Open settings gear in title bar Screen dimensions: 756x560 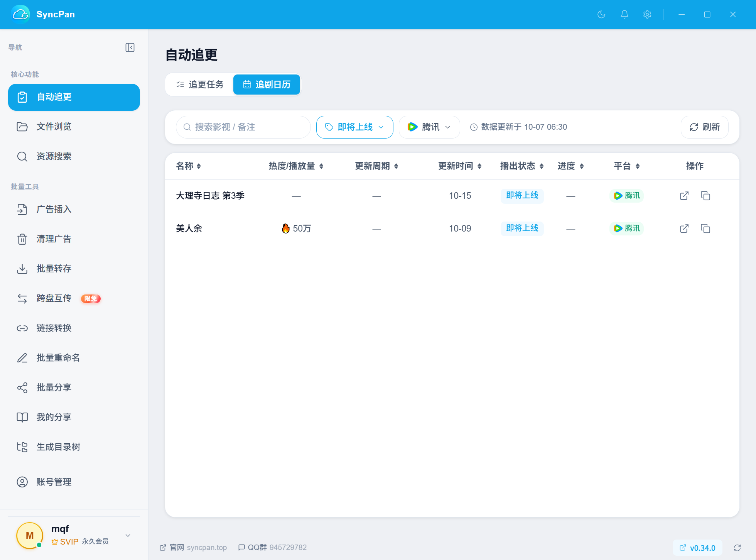tap(647, 15)
